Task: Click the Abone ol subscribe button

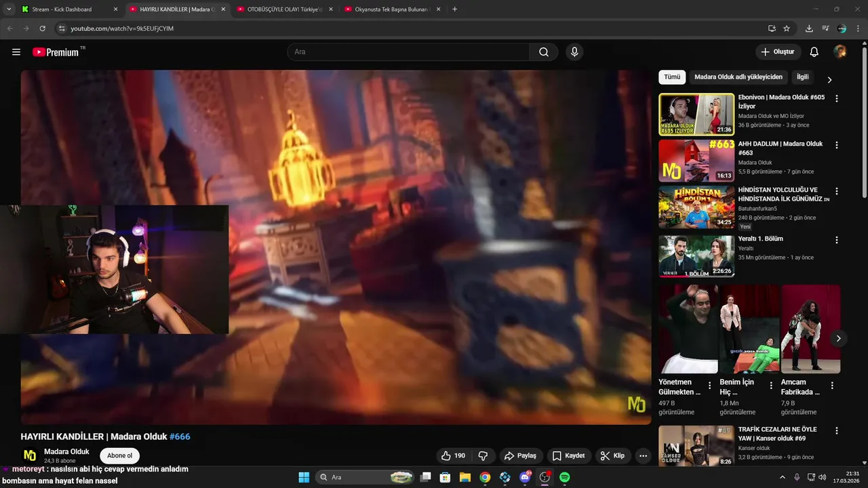Action: click(120, 455)
